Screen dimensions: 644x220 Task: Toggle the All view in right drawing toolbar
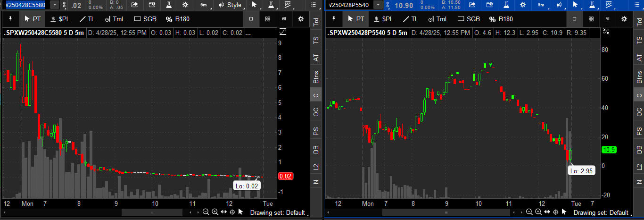click(x=607, y=19)
